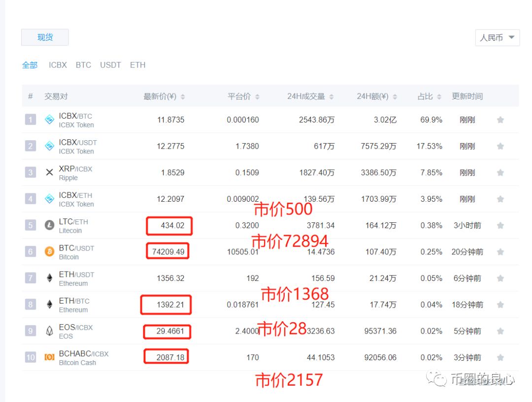Viewport: 532px width, 402px height.
Task: Click update time 3小时前
Action: pyautogui.click(x=467, y=225)
